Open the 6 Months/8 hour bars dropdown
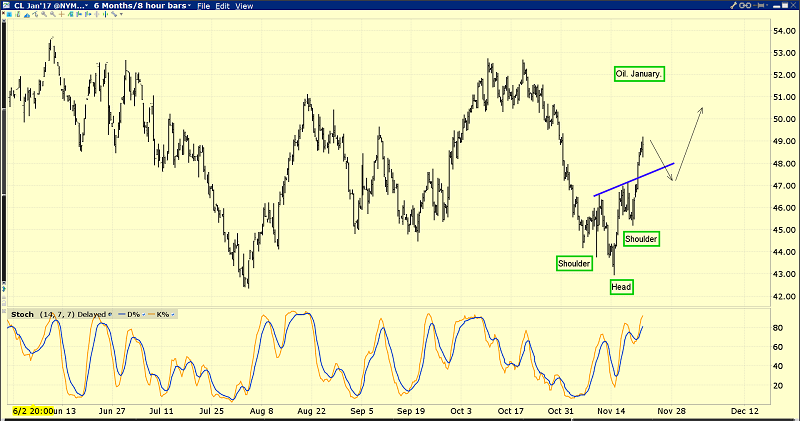Screen dimensions: 800x421 [187, 6]
